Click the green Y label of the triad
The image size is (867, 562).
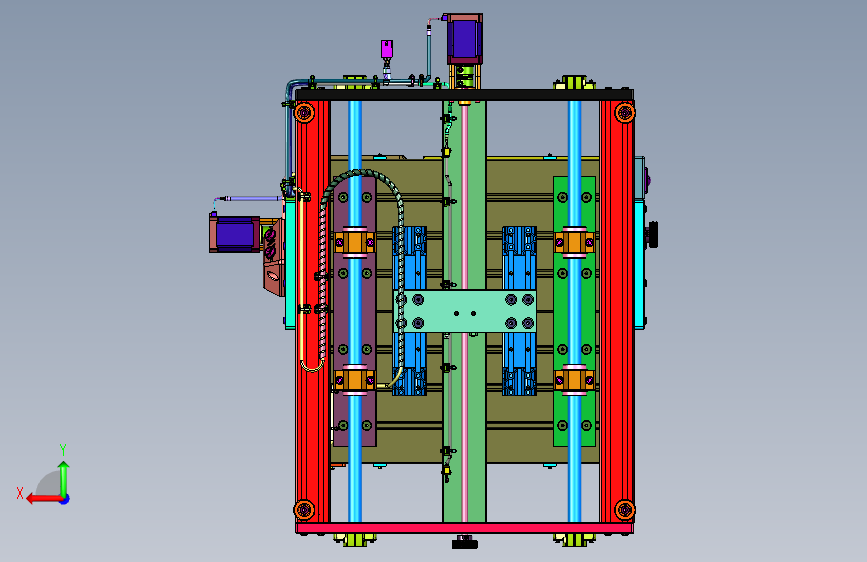(63, 450)
